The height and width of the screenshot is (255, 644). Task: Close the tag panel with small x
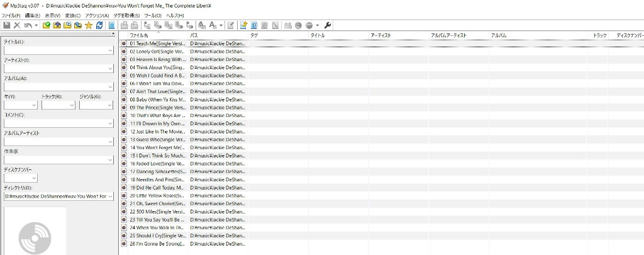click(114, 34)
